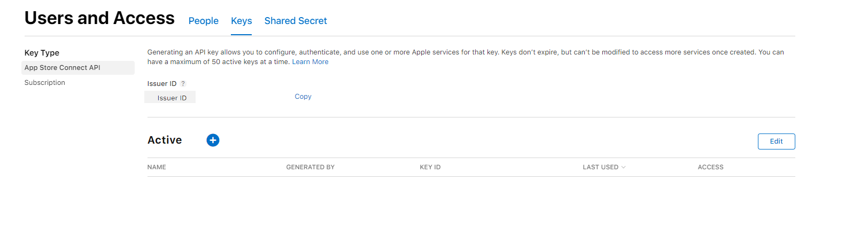Click the Active section heading

(165, 140)
